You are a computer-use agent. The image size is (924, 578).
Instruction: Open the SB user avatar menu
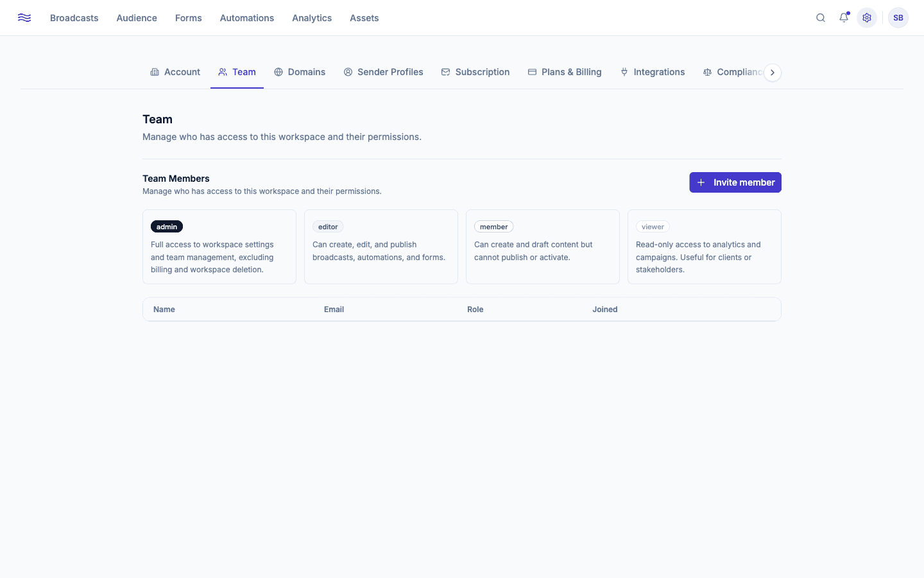(898, 18)
